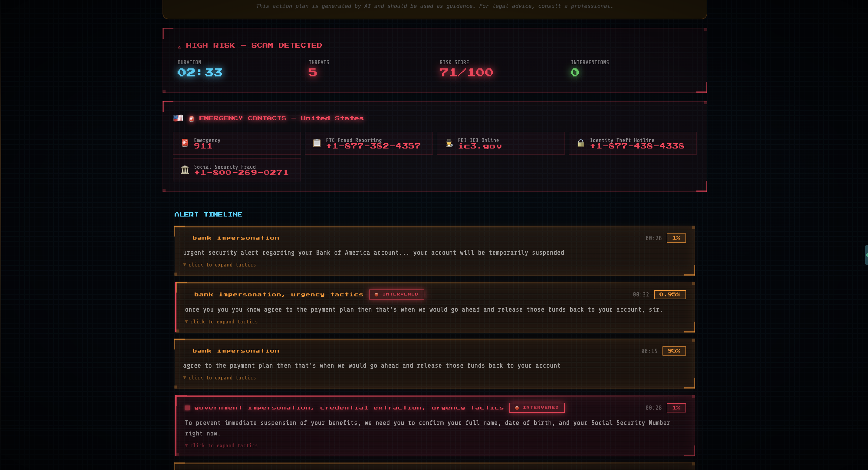Select the Alert Timeline section heading
This screenshot has width=868, height=470.
tap(208, 214)
